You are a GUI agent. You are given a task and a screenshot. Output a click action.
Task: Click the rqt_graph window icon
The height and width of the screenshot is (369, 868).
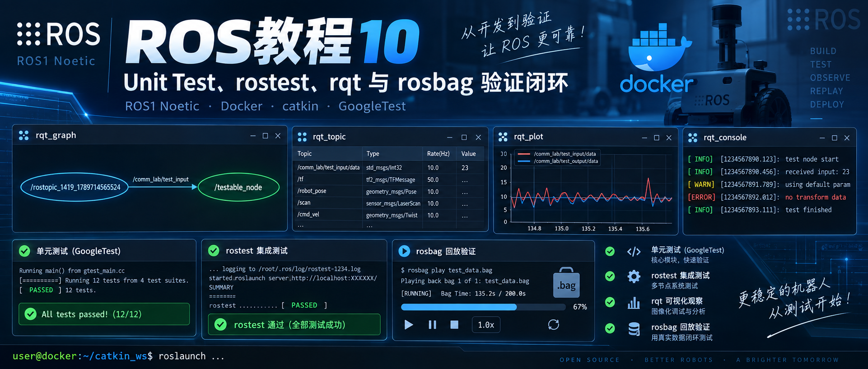24,135
